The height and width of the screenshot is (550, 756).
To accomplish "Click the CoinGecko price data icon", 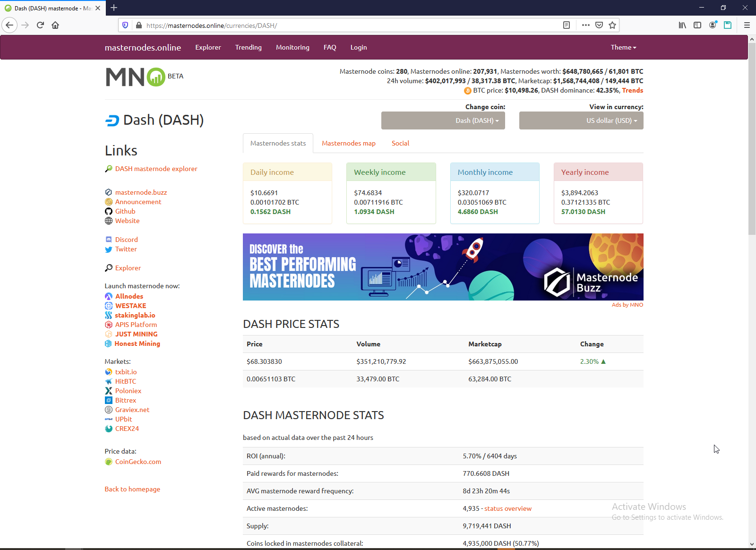I will (x=109, y=462).
